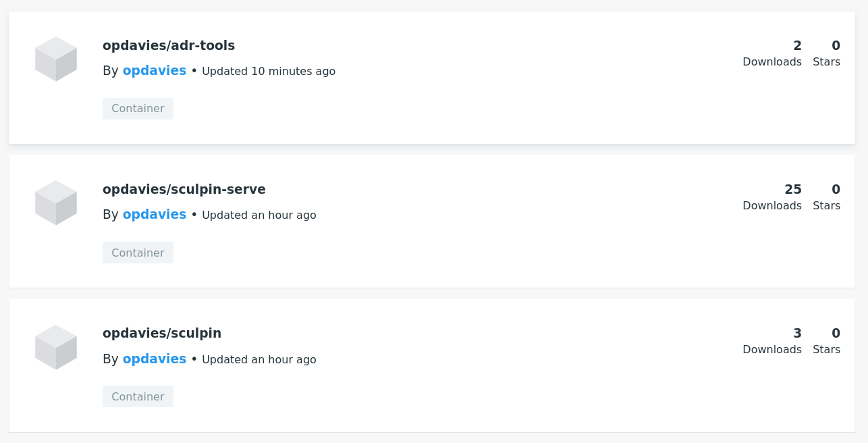Viewport: 868px width, 443px height.
Task: Visit opdavies profile from adr-tools card
Action: pyautogui.click(x=155, y=71)
